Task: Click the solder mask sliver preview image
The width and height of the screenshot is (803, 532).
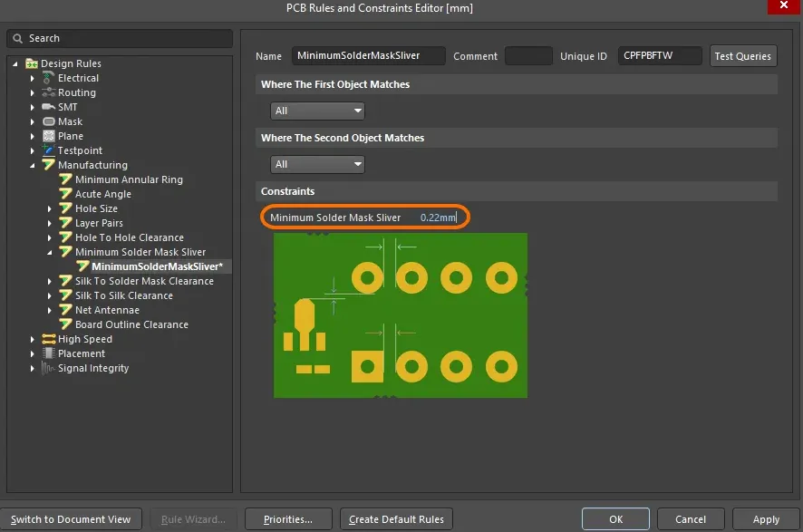Action: [401, 315]
